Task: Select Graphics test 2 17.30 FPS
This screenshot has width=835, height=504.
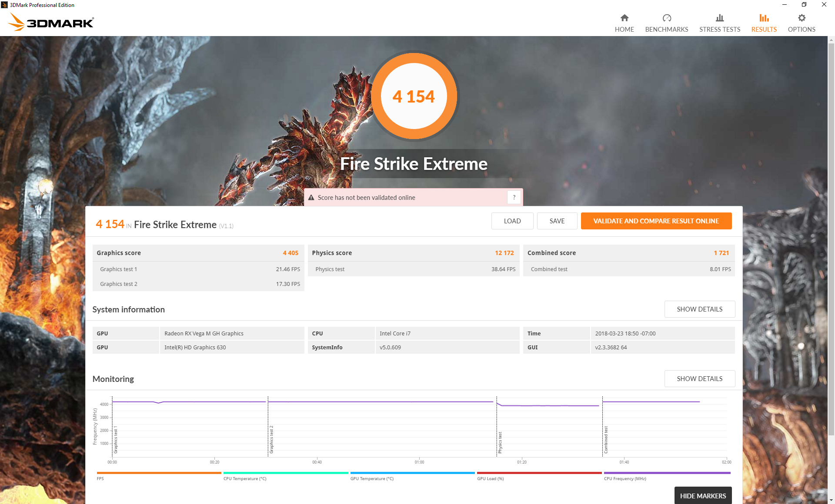Action: tap(288, 284)
